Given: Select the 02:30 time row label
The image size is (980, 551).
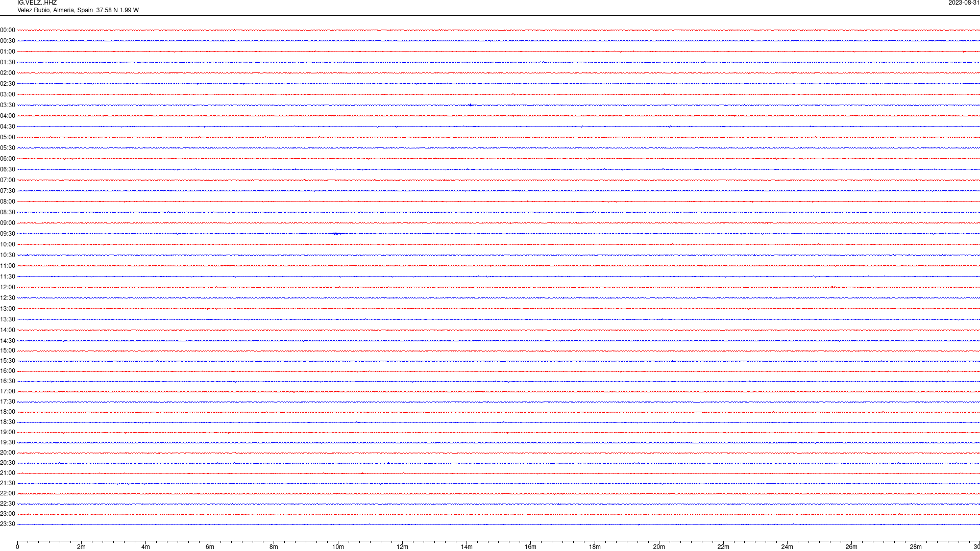Looking at the screenshot, I should point(8,84).
